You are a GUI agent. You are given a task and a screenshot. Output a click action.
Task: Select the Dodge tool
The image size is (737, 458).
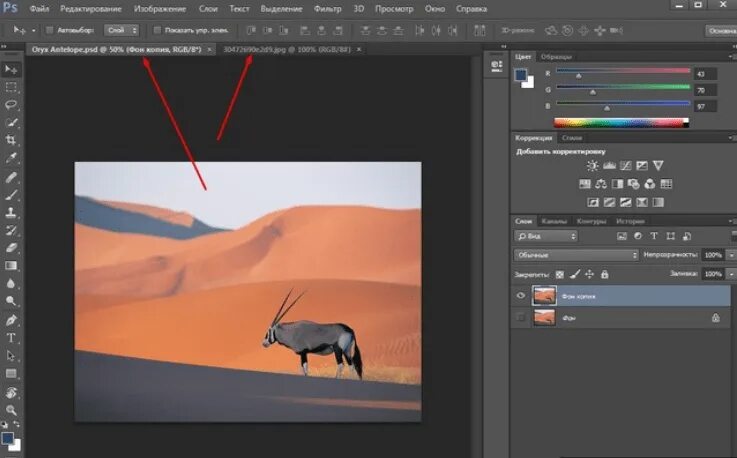click(x=11, y=301)
